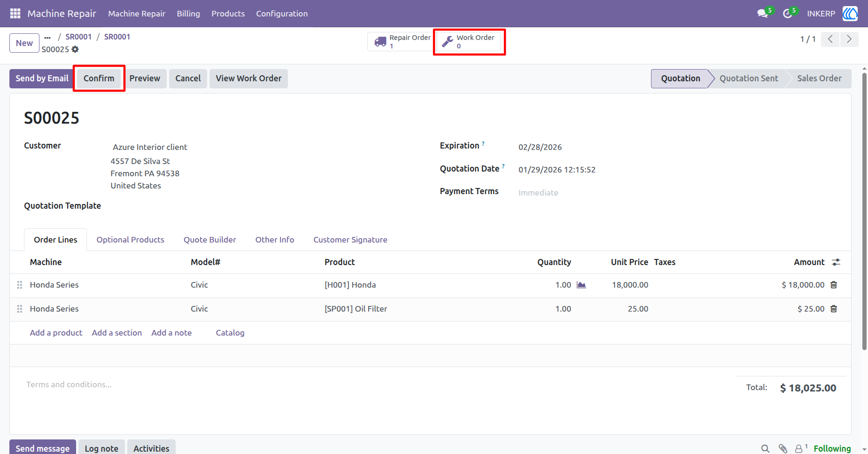This screenshot has height=454, width=868.
Task: Open the gear settings next to S00025
Action: point(75,49)
